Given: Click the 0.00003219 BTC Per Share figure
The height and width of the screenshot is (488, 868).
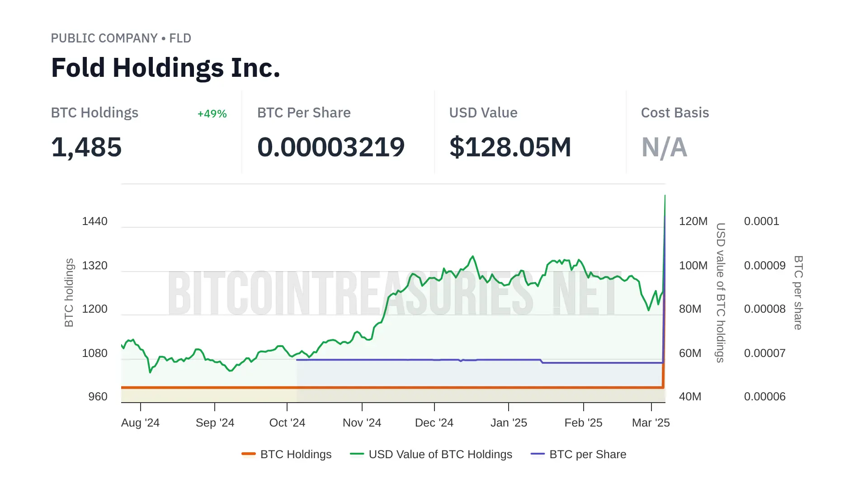Looking at the screenshot, I should (331, 147).
